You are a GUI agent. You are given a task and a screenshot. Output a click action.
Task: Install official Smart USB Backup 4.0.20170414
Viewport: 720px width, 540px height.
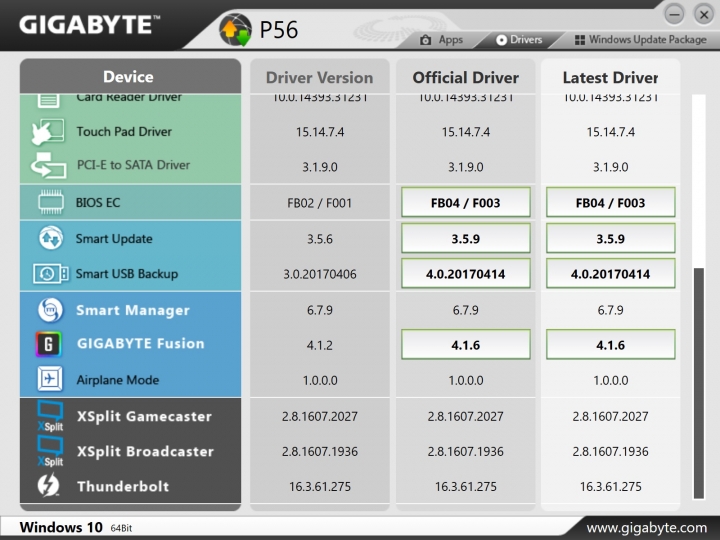pyautogui.click(x=466, y=274)
